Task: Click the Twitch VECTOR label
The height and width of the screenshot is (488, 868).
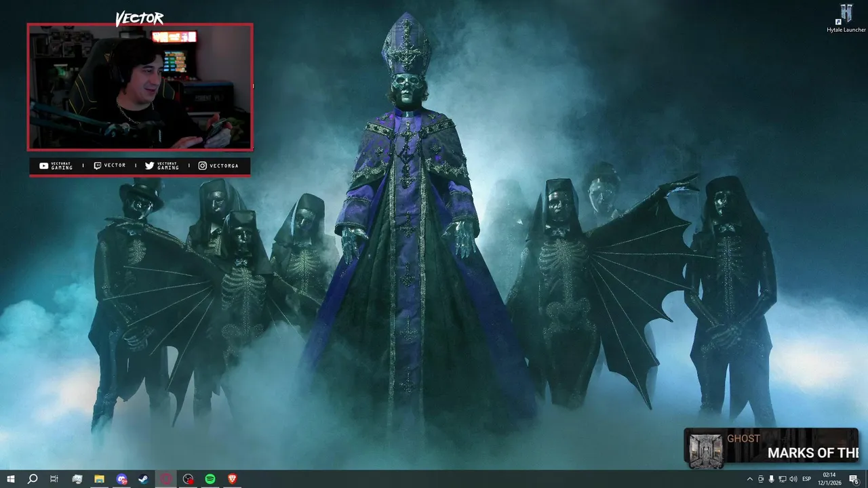Action: click(109, 165)
